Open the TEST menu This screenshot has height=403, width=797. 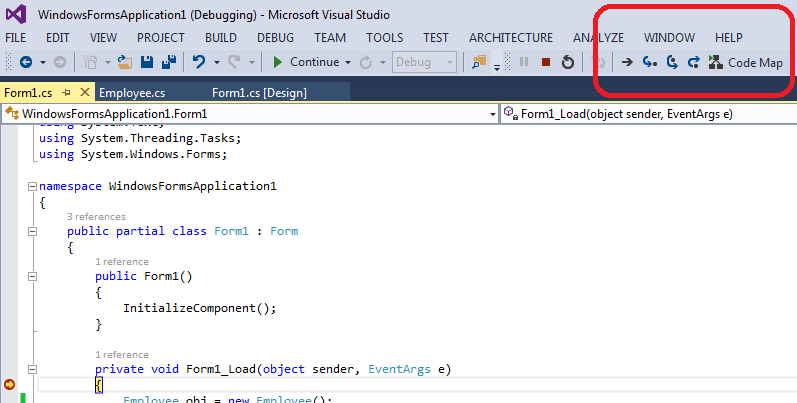tap(436, 38)
